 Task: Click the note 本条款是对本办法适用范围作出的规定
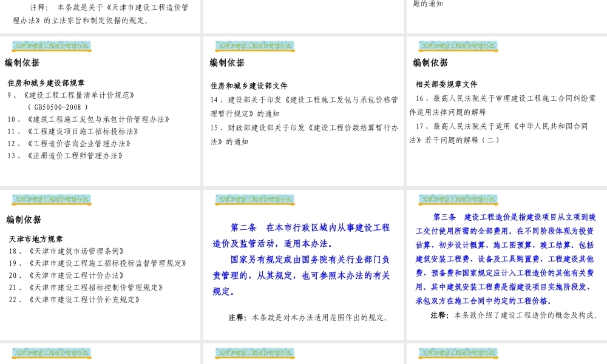(x=308, y=317)
